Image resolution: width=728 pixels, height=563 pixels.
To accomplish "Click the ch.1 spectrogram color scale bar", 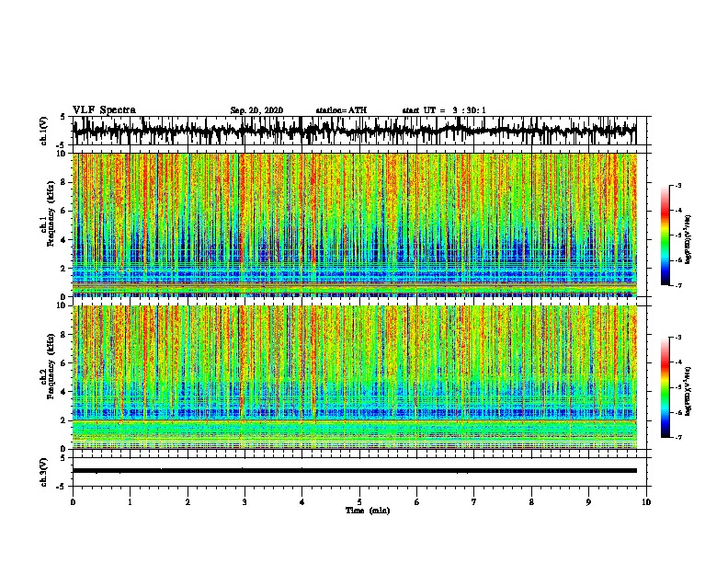I will (x=665, y=236).
